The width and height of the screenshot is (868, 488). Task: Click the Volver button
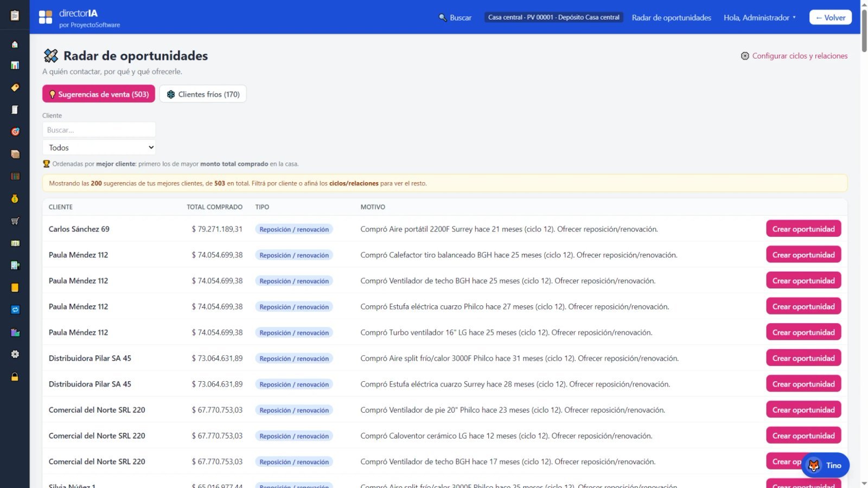[830, 17]
